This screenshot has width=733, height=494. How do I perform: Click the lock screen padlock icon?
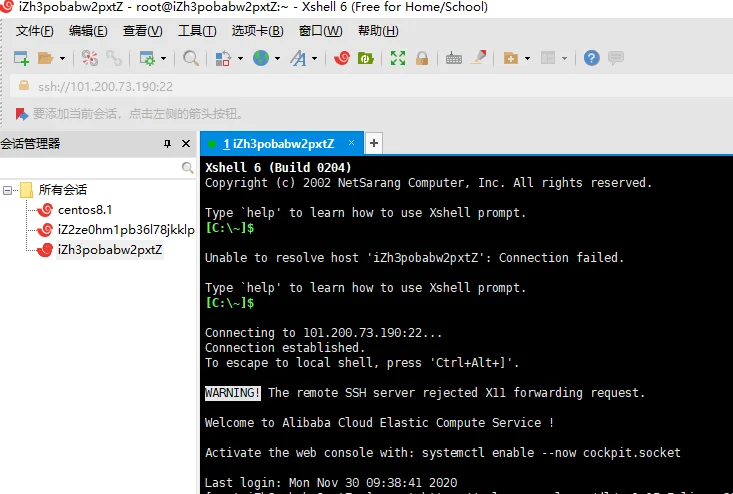(422, 58)
